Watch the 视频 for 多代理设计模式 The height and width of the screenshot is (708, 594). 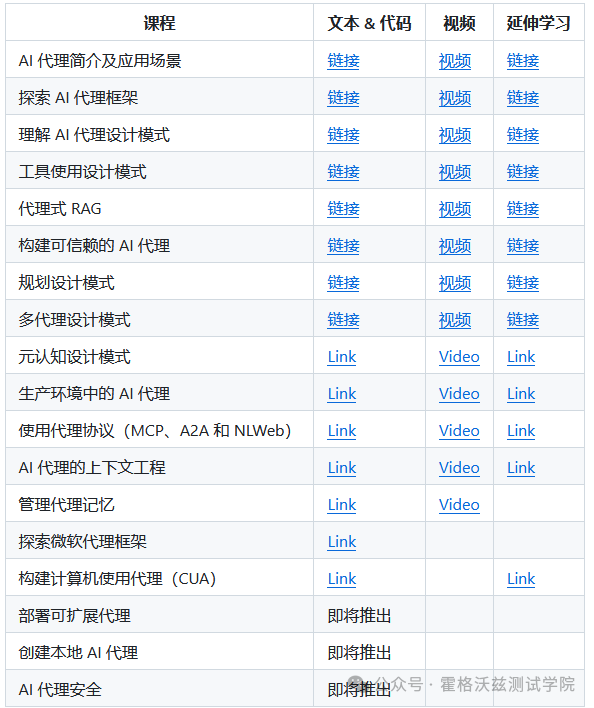point(455,320)
